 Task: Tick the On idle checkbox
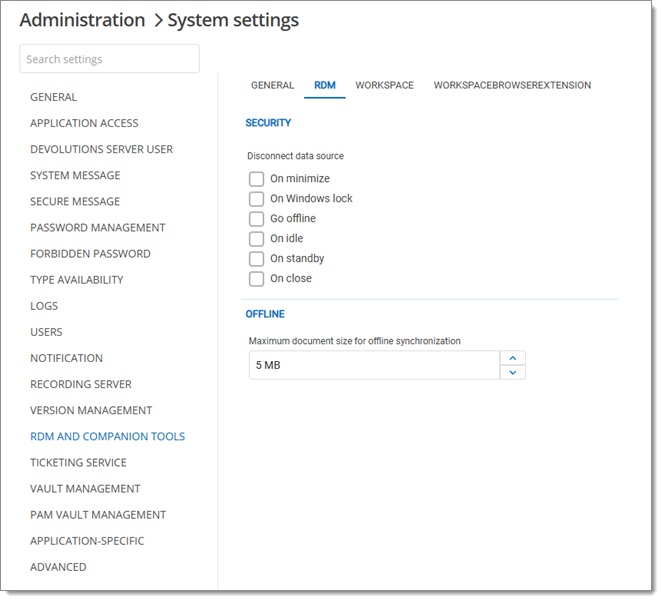[257, 239]
